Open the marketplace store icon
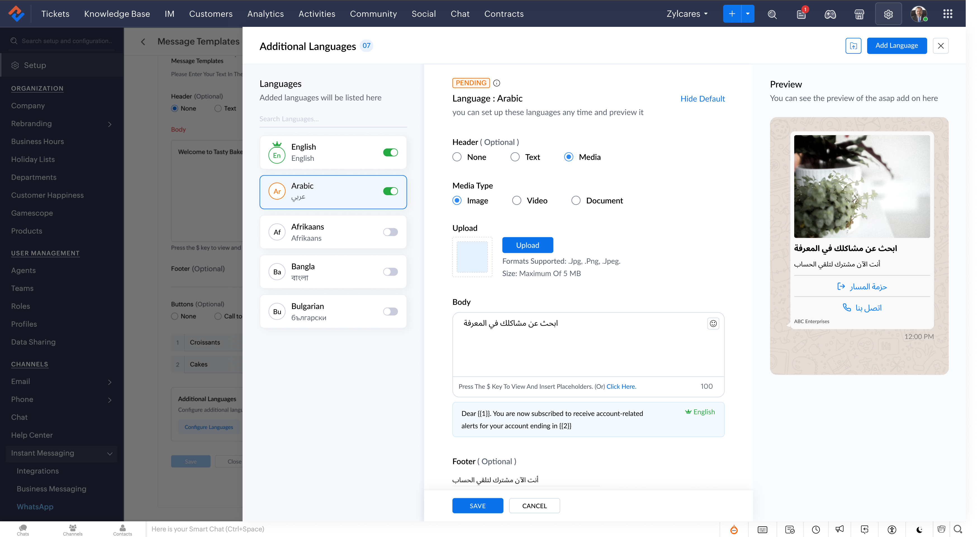 (x=859, y=14)
